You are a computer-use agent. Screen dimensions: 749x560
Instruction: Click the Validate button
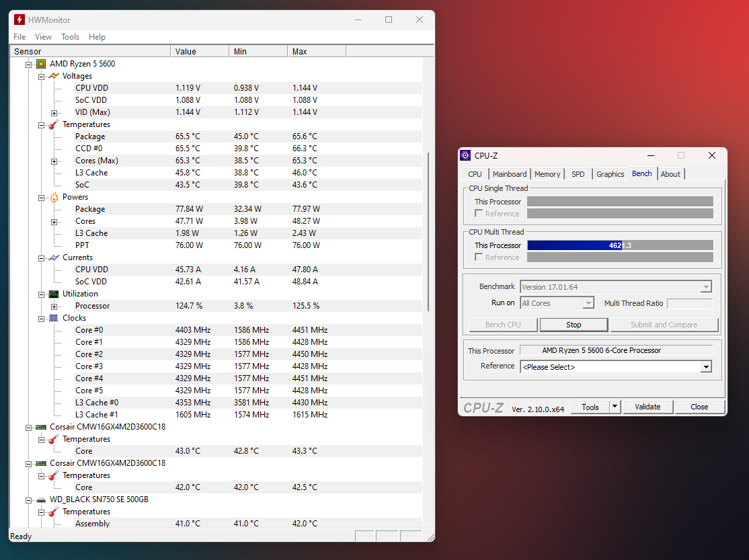tap(647, 407)
